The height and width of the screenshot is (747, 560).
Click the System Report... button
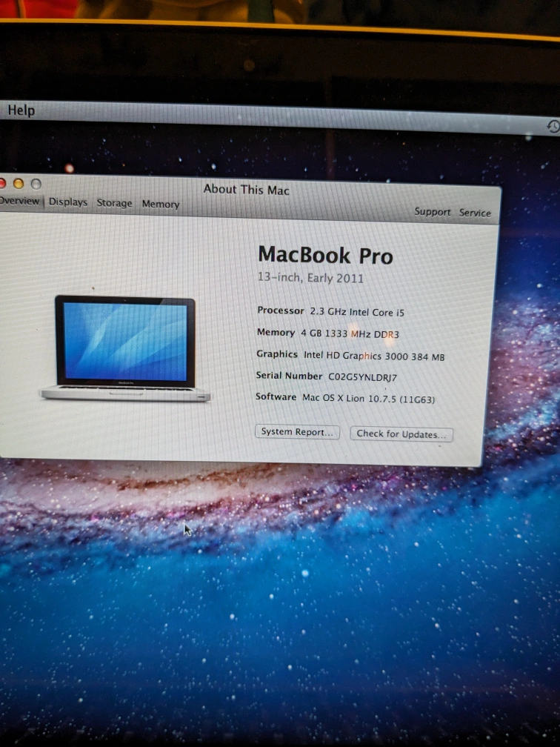tap(297, 432)
